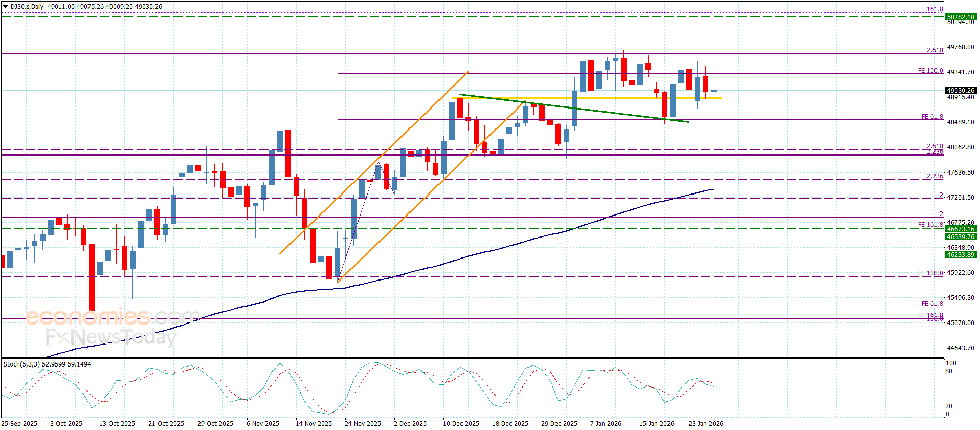
Task: Click the 3 Oct 2025 date label
Action: (x=66, y=423)
